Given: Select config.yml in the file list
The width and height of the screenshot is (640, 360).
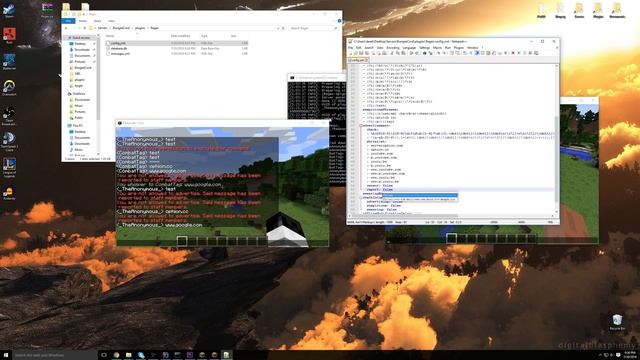Looking at the screenshot, I should coord(118,43).
